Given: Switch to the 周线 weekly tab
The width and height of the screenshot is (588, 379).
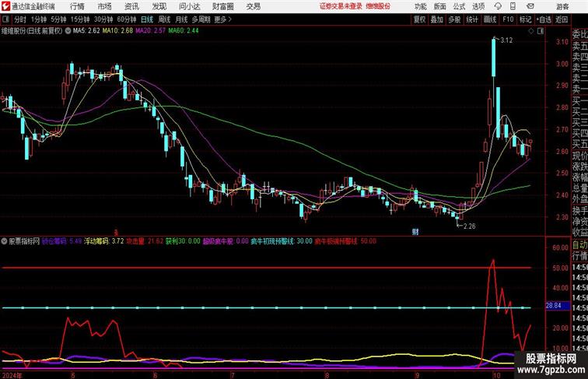Looking at the screenshot, I should pos(164,19).
